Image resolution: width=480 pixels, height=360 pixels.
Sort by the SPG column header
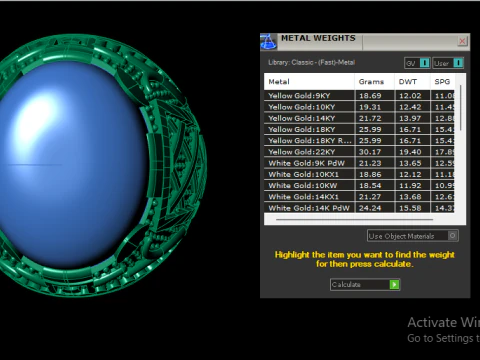442,82
